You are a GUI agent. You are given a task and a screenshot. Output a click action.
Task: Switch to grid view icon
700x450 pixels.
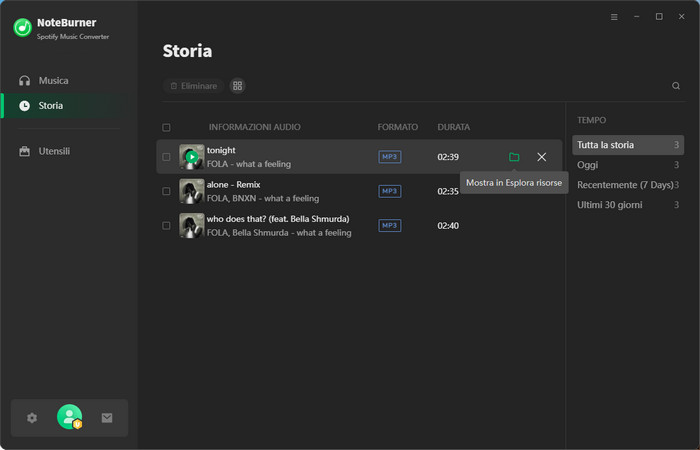click(x=238, y=86)
